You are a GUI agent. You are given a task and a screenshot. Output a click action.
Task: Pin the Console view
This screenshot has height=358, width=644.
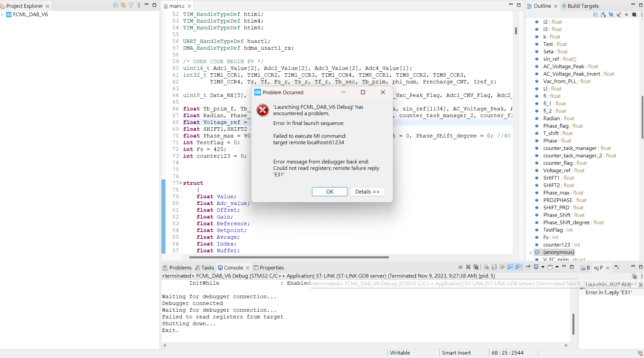(528, 267)
